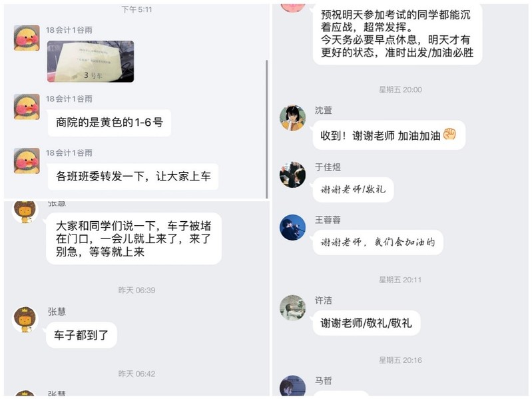Viewport: 532px width, 399px height.
Task: Tap 张慧's lion avatar beside 车子都到了
Action: [x=25, y=320]
